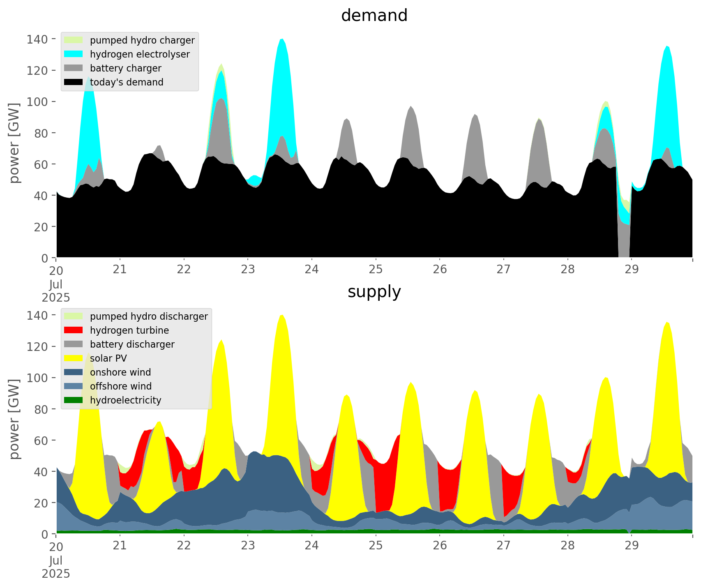
Task: Click the "supply" chart title
Action: [x=374, y=292]
